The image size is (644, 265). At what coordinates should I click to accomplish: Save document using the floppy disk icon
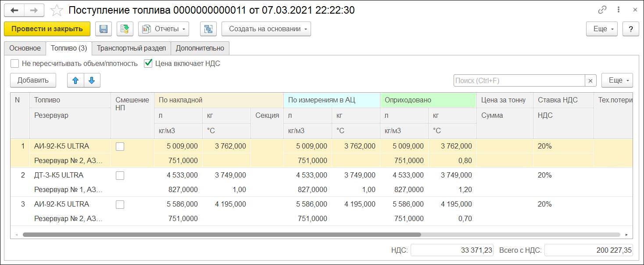point(104,29)
